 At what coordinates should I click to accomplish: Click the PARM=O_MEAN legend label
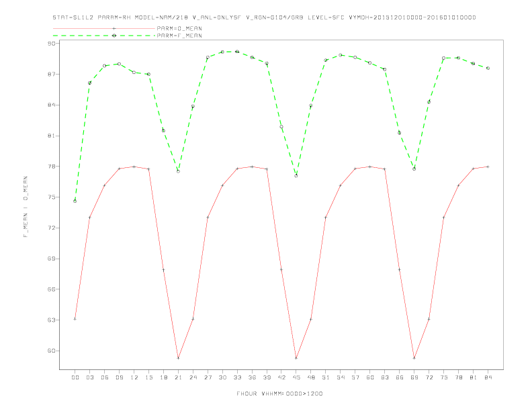[179, 28]
